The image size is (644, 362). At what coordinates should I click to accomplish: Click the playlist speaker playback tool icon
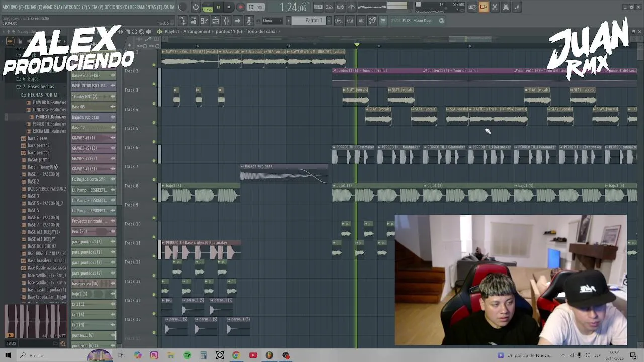coord(149,31)
